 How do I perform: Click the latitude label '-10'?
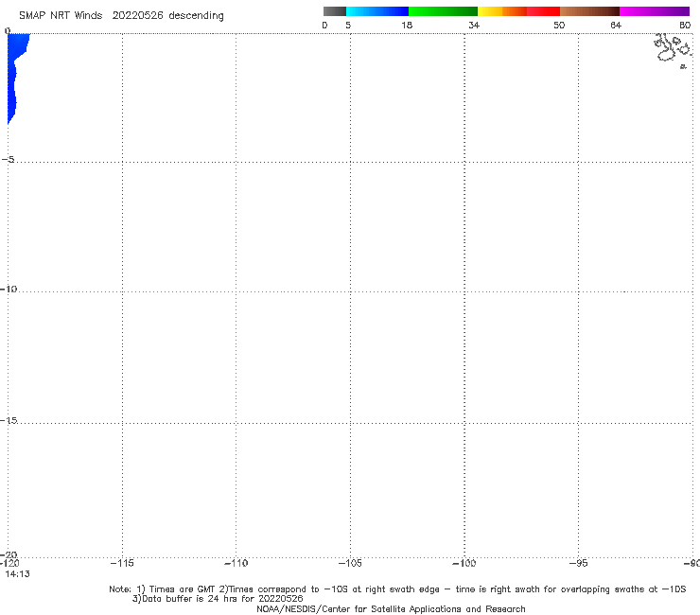tap(9, 289)
